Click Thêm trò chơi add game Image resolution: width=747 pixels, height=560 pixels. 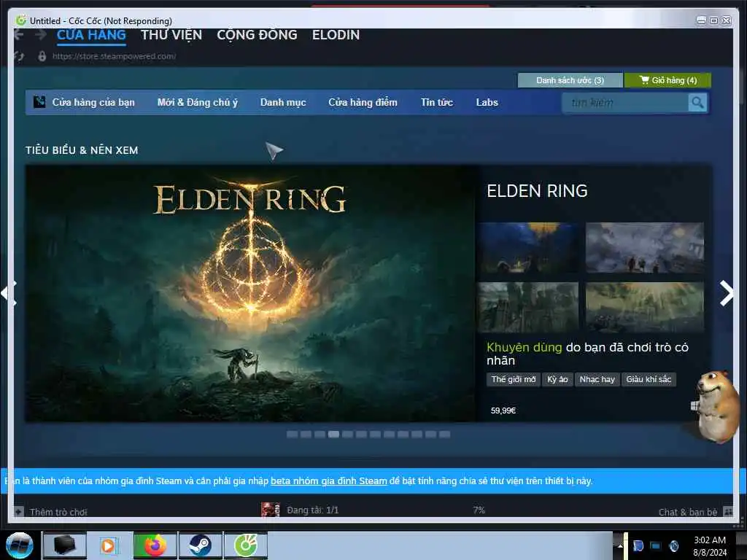point(58,513)
